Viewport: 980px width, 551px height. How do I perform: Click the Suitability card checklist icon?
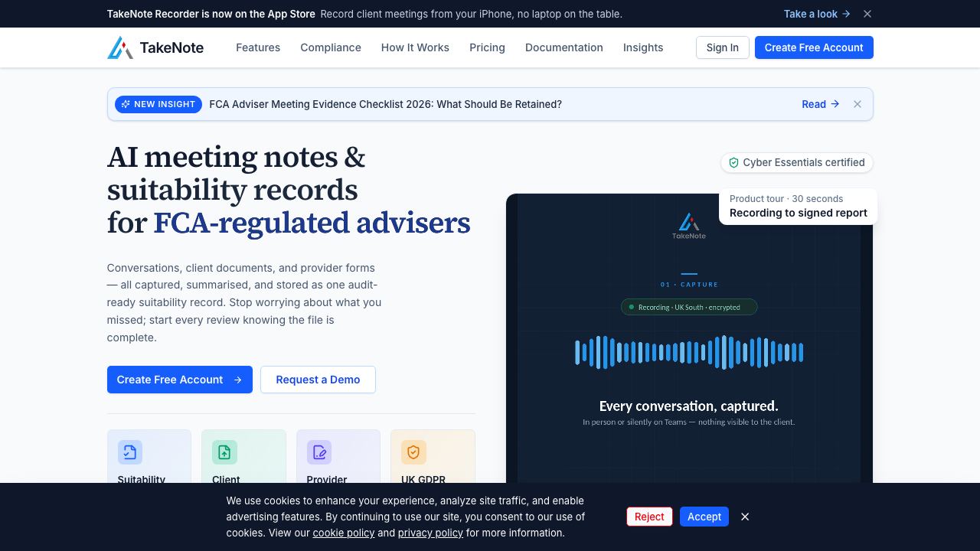pyautogui.click(x=130, y=452)
